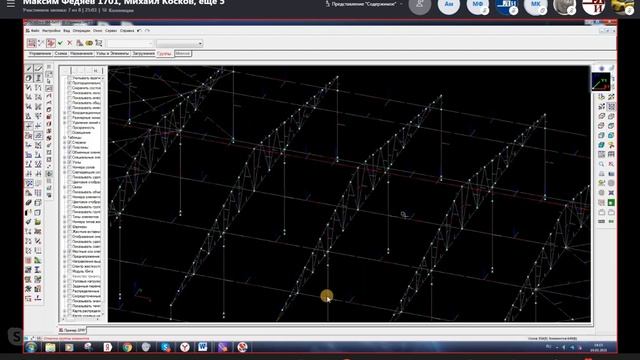Open the Операции menu
Screen dimensions: 640x360
81,31
